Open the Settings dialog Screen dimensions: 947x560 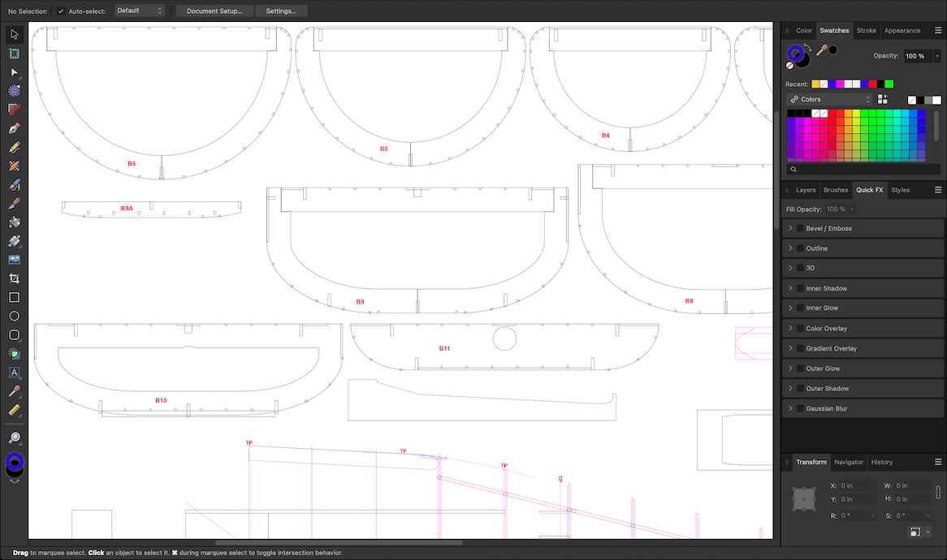(281, 11)
